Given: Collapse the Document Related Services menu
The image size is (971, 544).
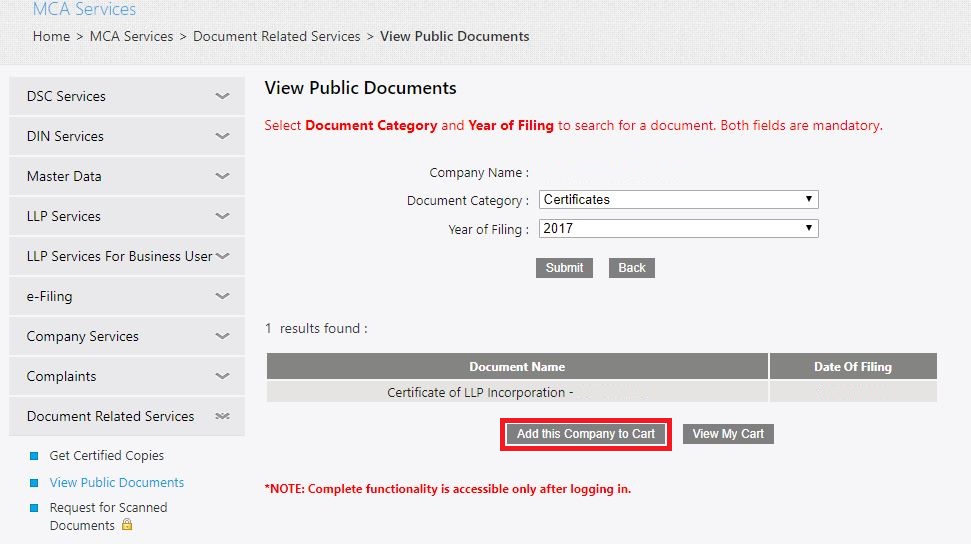Looking at the screenshot, I should click(x=127, y=416).
